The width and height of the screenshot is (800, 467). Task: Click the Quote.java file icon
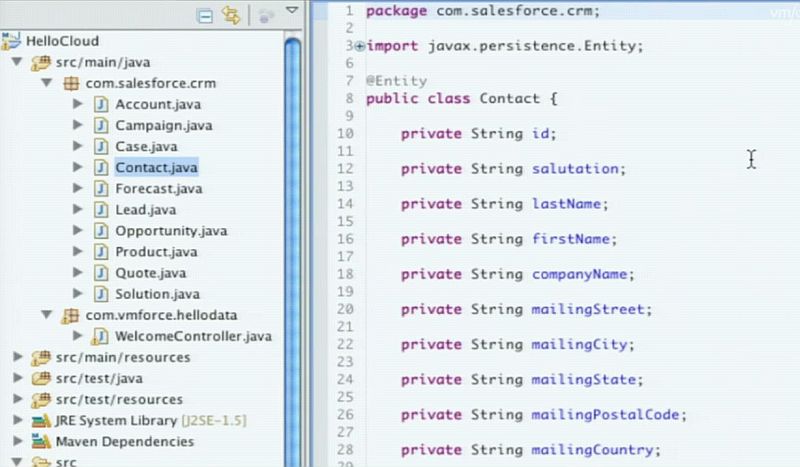pyautogui.click(x=101, y=273)
